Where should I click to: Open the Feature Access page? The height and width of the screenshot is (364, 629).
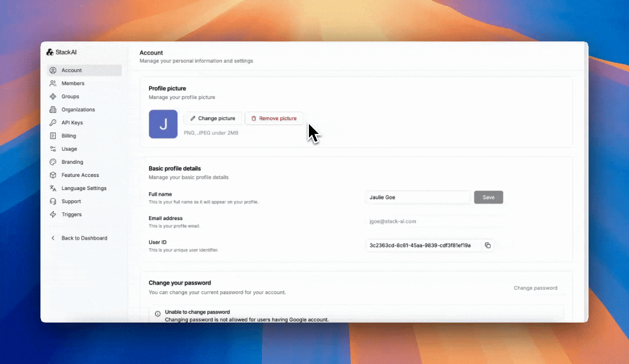80,175
